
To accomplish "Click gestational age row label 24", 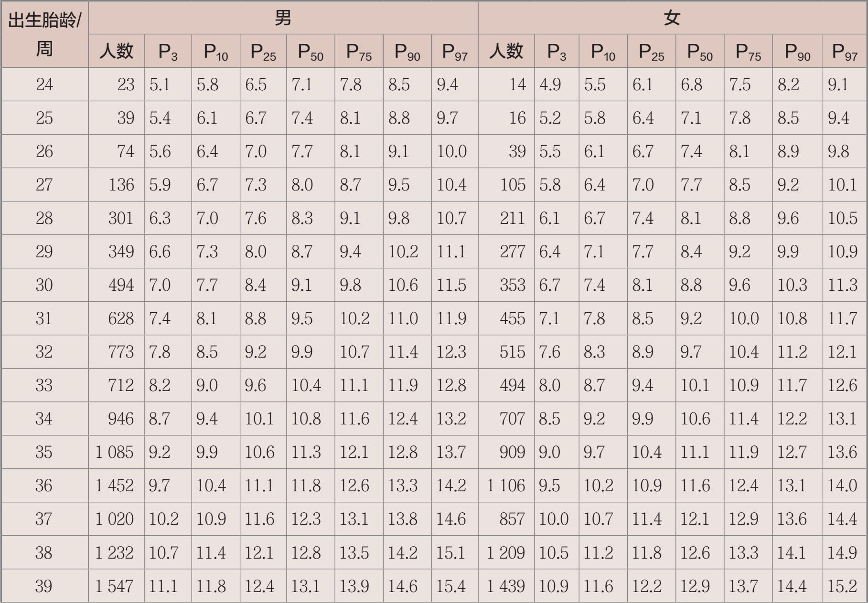I will click(44, 85).
